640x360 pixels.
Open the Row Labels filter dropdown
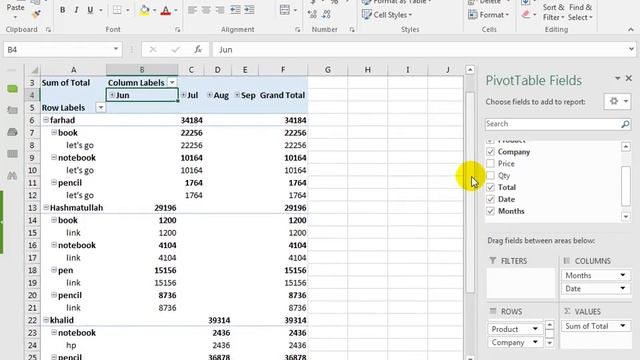pos(100,108)
